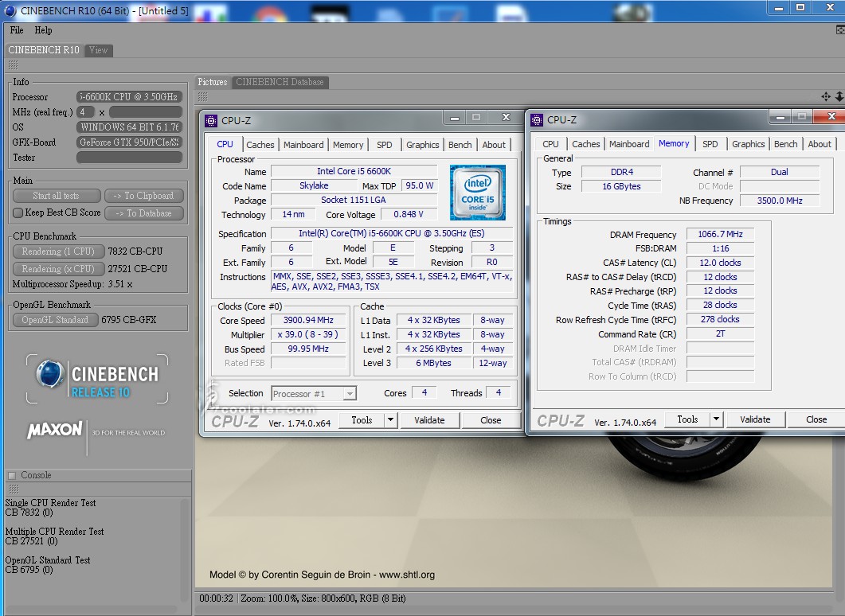Click the Tools button in the CPU-Z window showing Skylake

[362, 420]
